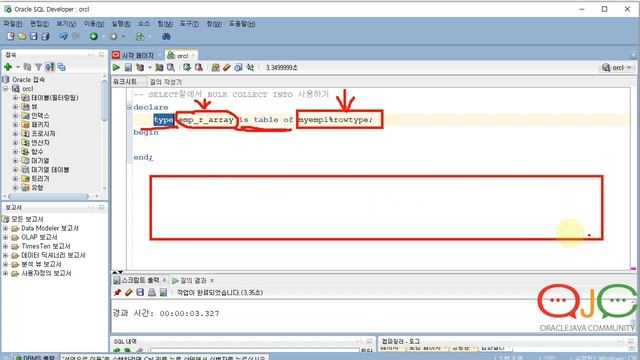
Task: Click the Run Script icon in worksheet toolbar
Action: (x=128, y=67)
